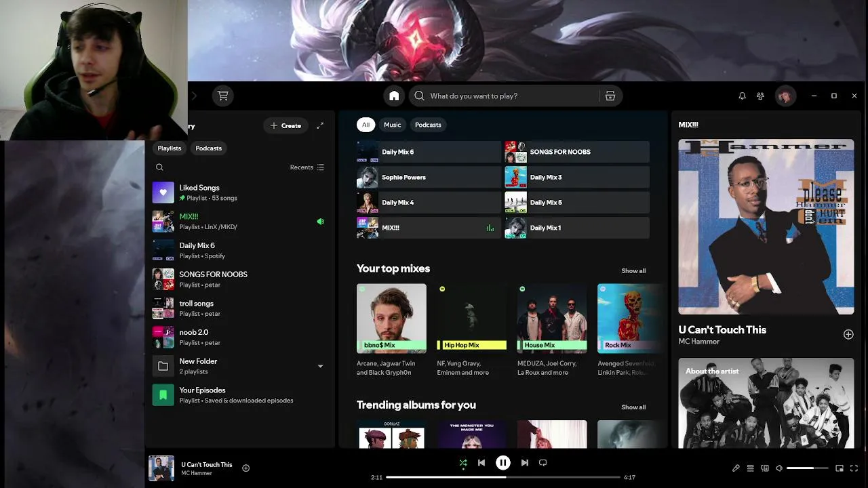Open MC Hammer album art in Now Playing
Screen dimensions: 868x488
(766, 227)
